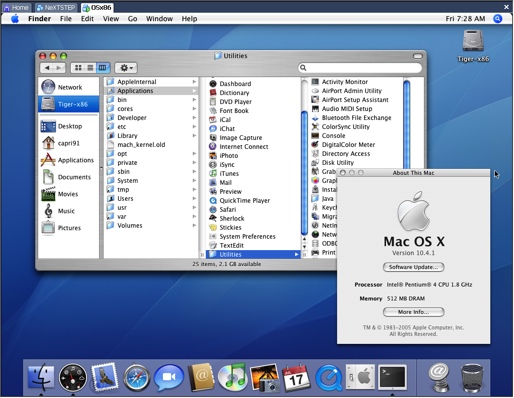Viewport: 514px width, 398px height.
Task: Open System Preferences icon in Dock
Action: click(x=360, y=377)
